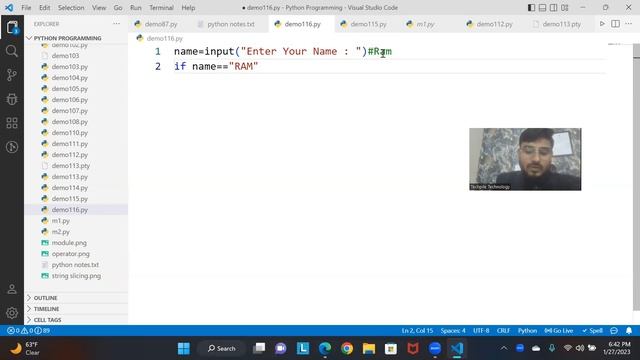The height and width of the screenshot is (360, 640).
Task: Change end of line sequence CRLF
Action: click(x=503, y=331)
